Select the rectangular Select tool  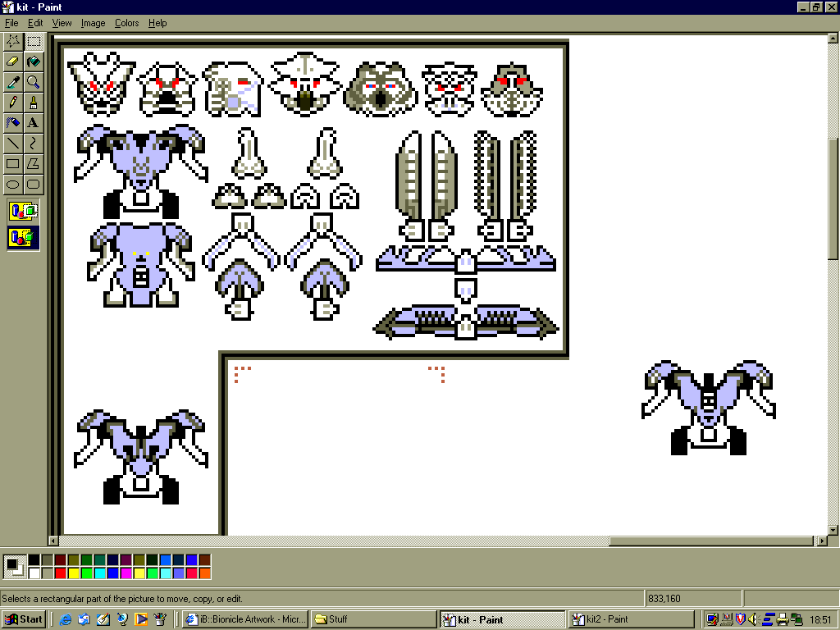[x=33, y=41]
